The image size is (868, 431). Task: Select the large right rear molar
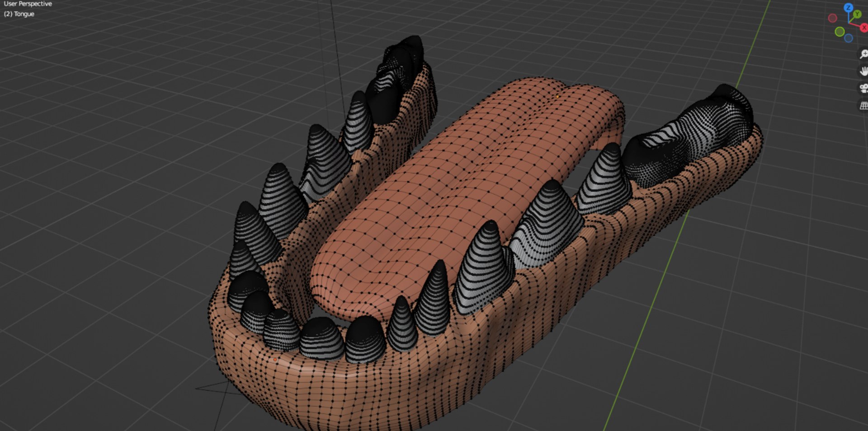[687, 136]
